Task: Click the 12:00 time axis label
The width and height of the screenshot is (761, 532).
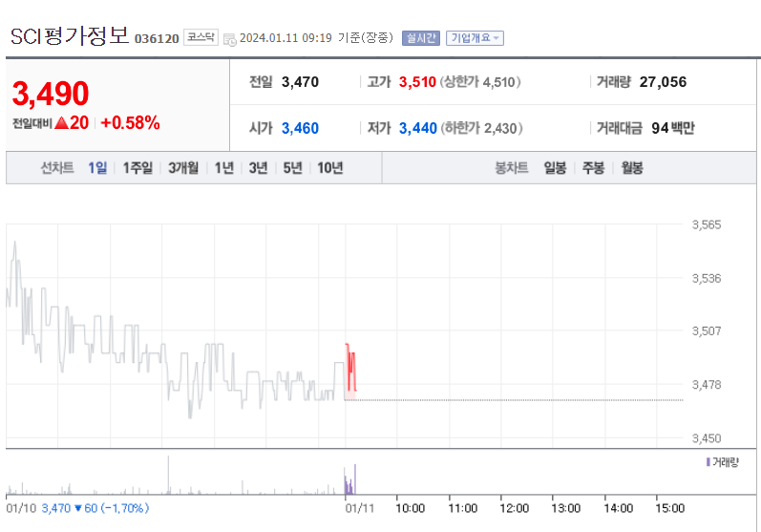Action: coord(514,508)
